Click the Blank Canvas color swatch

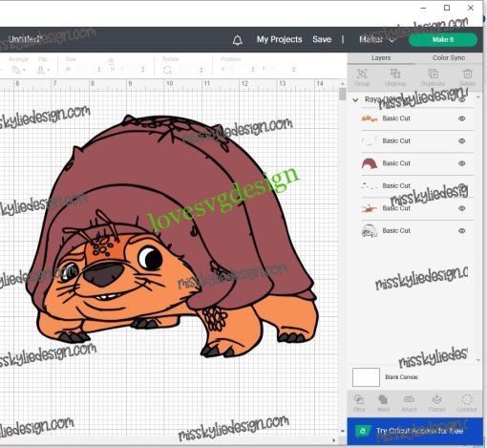click(366, 377)
